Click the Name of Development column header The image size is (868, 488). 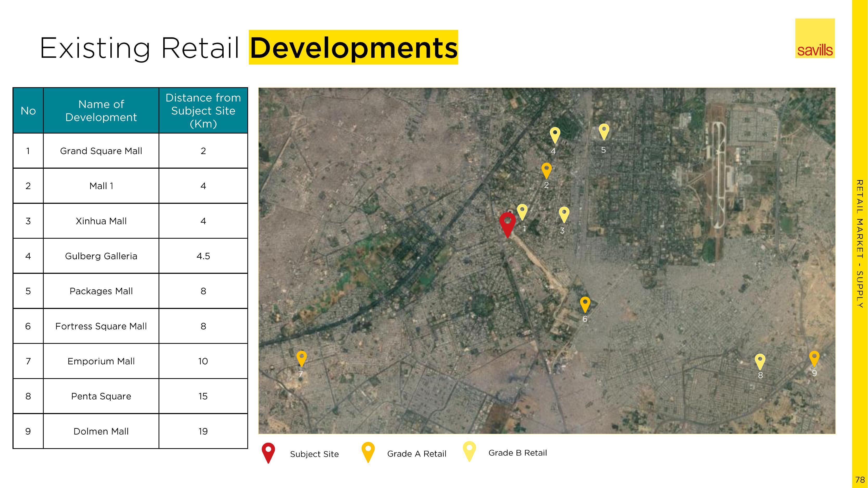[101, 111]
